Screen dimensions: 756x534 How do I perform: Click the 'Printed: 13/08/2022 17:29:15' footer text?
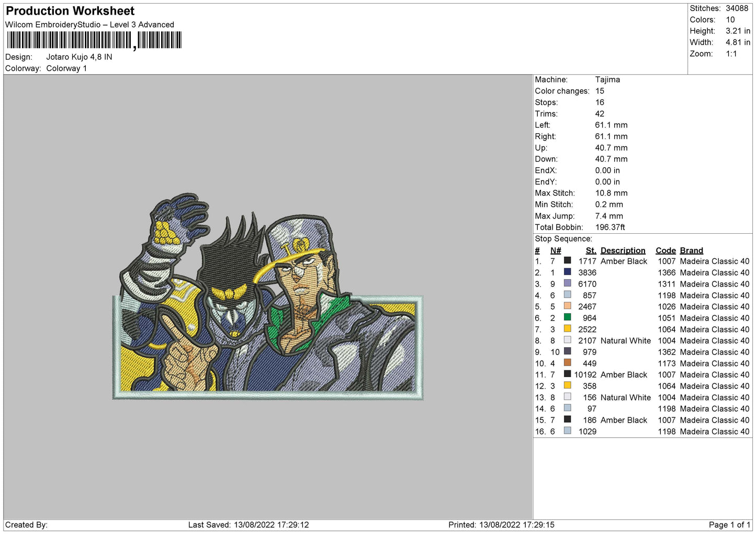point(501,525)
